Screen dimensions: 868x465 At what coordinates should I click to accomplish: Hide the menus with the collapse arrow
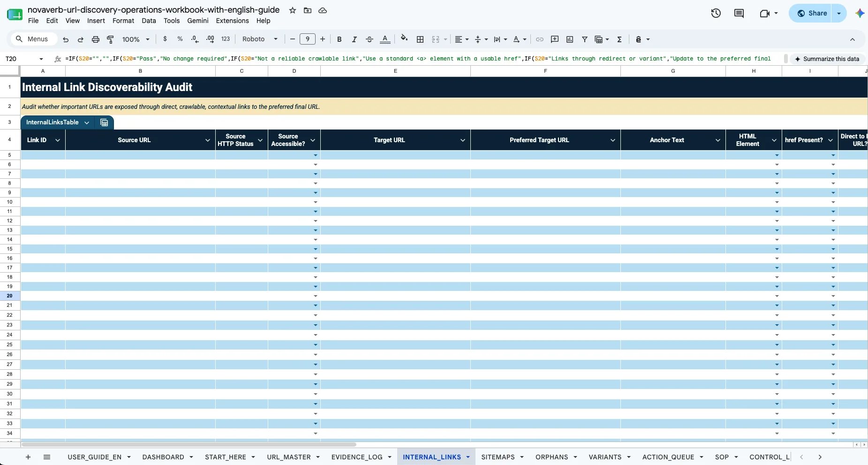tap(853, 39)
